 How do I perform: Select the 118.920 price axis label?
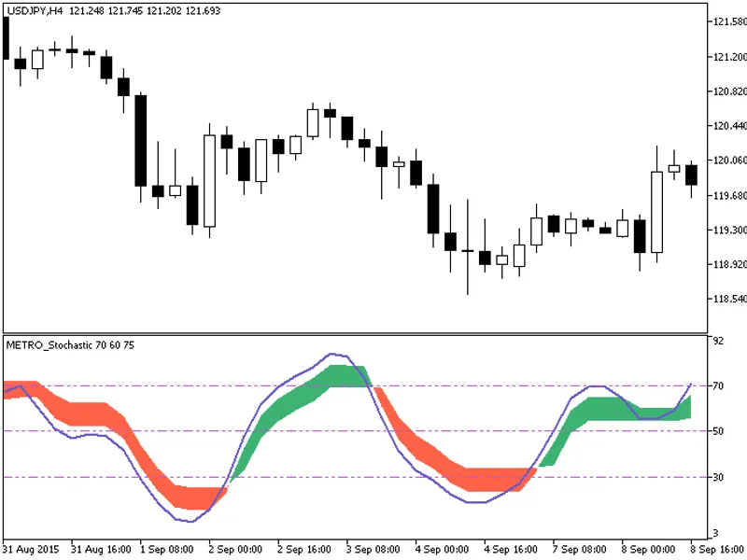pos(730,264)
